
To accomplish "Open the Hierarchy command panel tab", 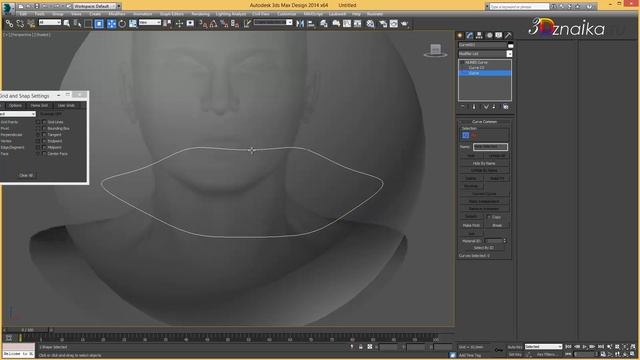I will (x=479, y=36).
